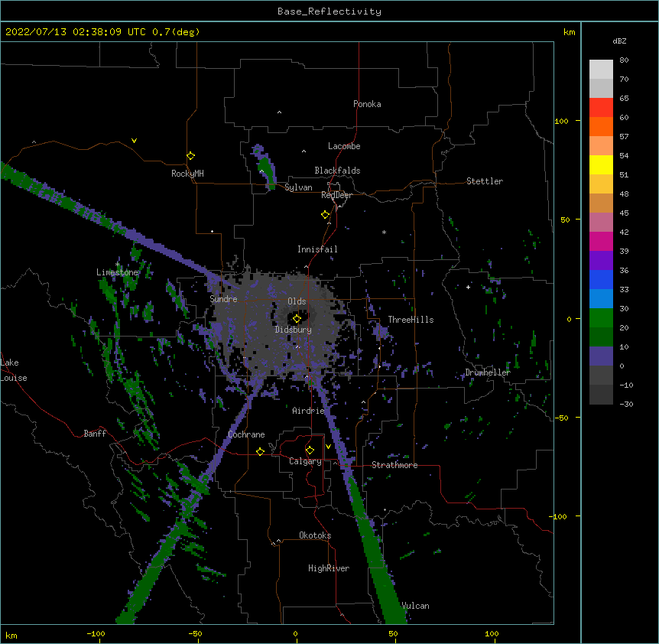Click the Base_Reflectivity title

[x=329, y=11]
